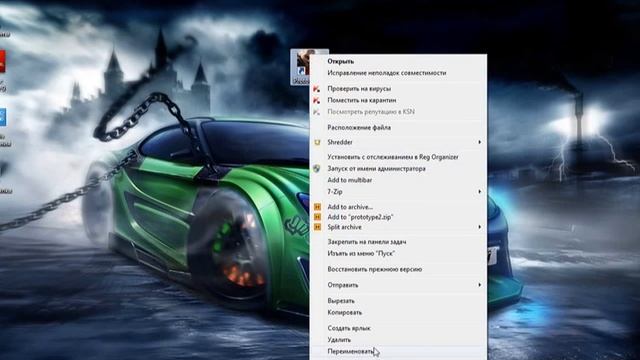Open the Split archive entry
640x360 pixels.
pos(344,227)
